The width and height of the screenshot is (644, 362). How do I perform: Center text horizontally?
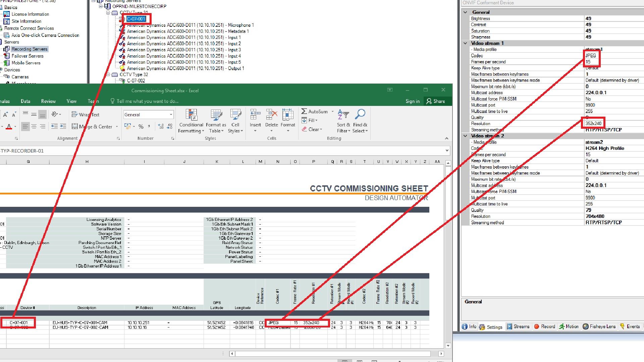pos(34,127)
